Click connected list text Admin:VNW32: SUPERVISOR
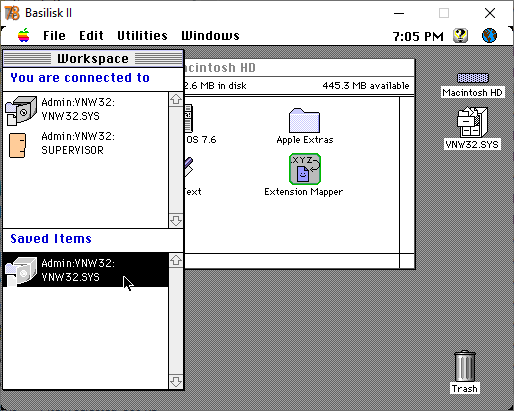The image size is (514, 411). tap(78, 143)
